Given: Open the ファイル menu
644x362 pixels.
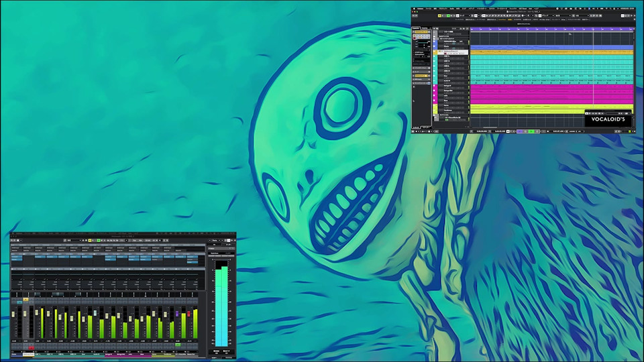Looking at the screenshot, I should [x=429, y=9].
